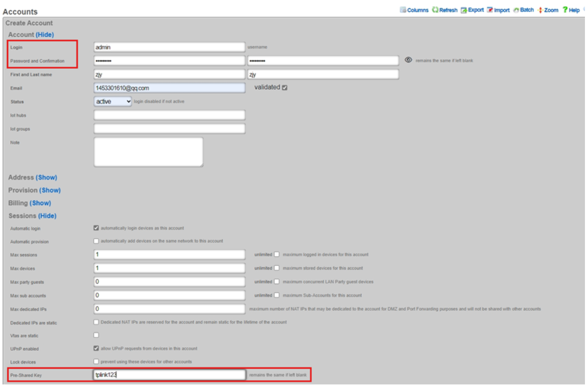Screen dimensions: 588x388
Task: Reveal password with the eye icon
Action: point(408,60)
